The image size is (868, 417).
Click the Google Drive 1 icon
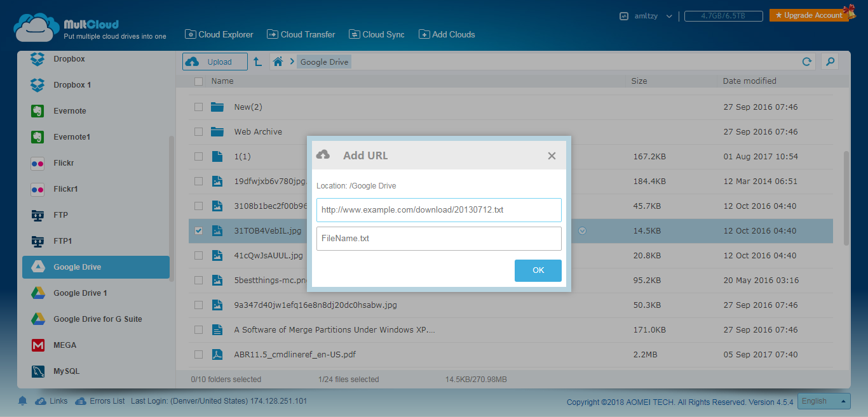pos(38,293)
